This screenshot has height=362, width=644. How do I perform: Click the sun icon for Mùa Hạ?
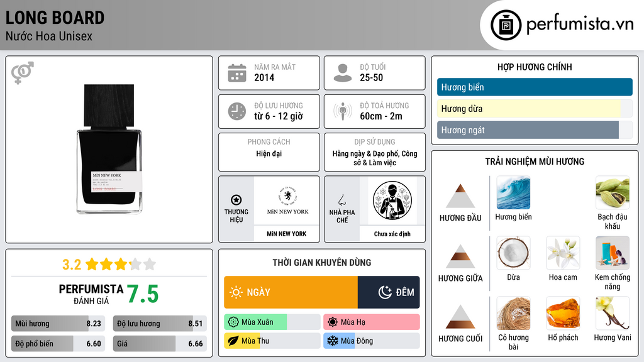pos(333,322)
